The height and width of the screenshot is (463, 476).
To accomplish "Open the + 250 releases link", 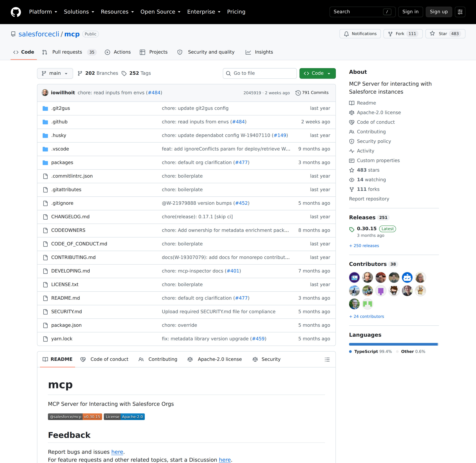I will [x=364, y=246].
